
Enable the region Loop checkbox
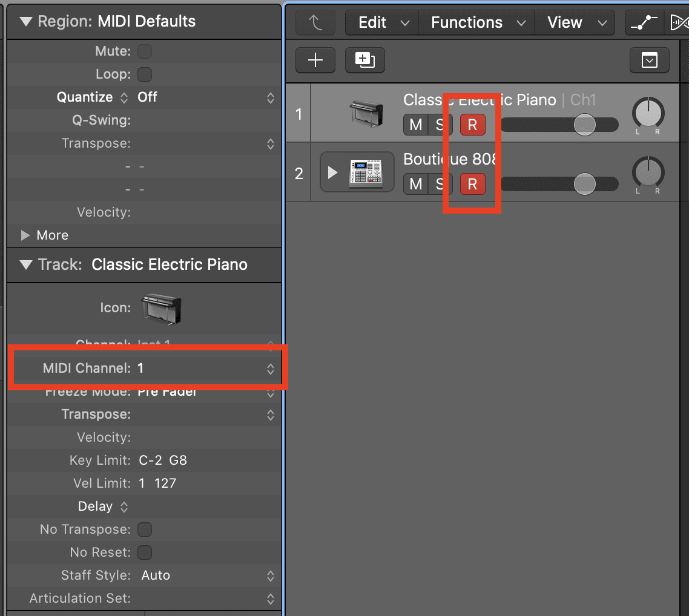tap(145, 74)
